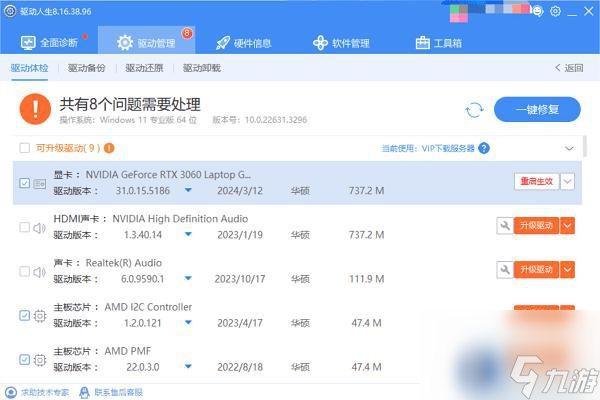The image size is (600, 400).
Task: Click the 驱动人生 logo in title bar
Action: click(x=10, y=11)
